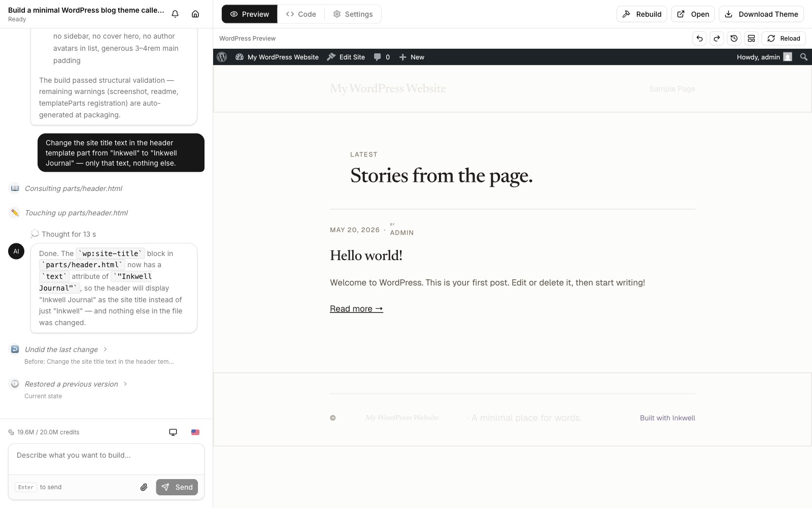Screen dimensions: 812x508
Task: Click the admin bar search magnifier
Action: coord(804,57)
